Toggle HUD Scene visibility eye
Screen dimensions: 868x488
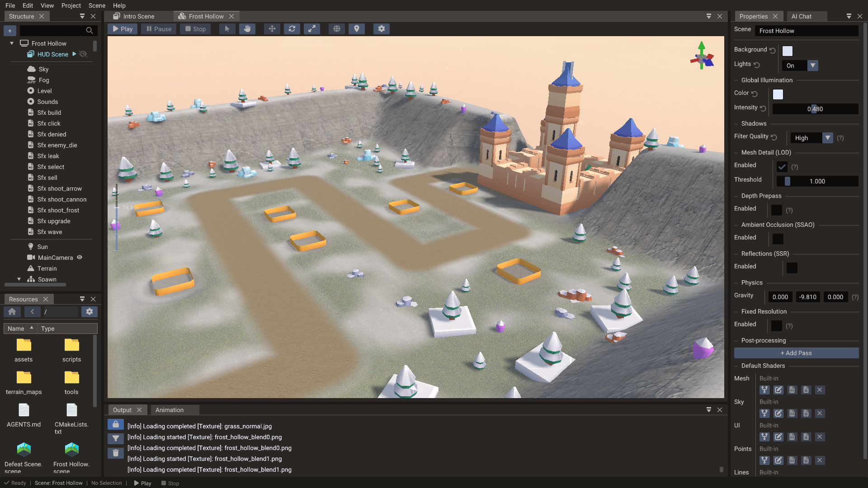click(x=83, y=54)
